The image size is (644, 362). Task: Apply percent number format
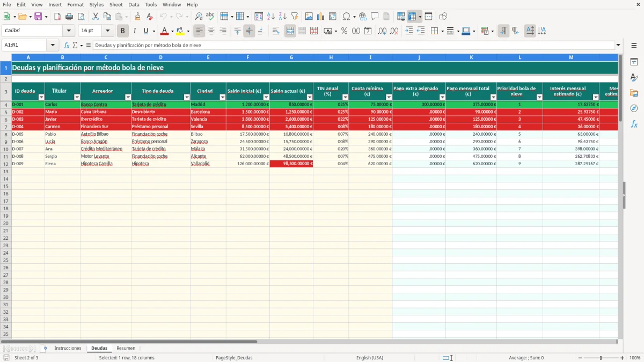tap(344, 31)
